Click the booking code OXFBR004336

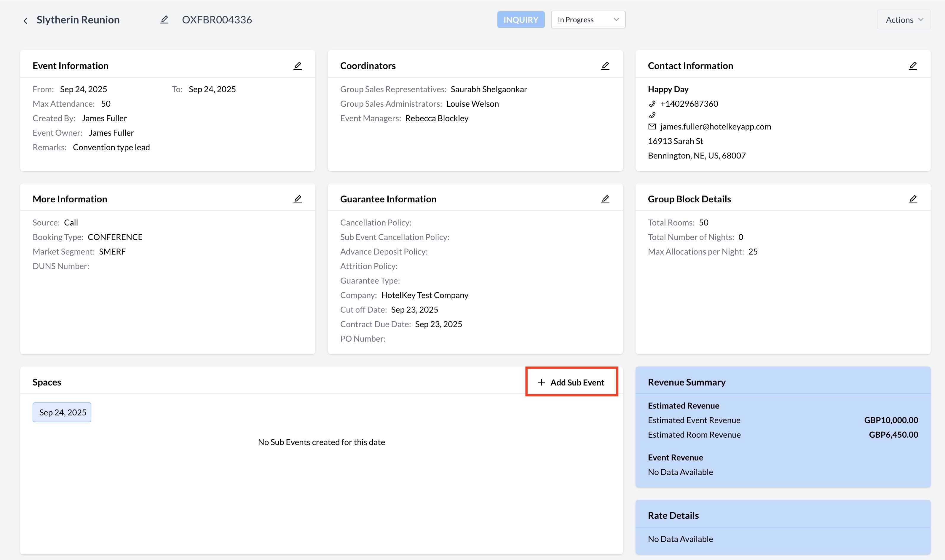(217, 20)
